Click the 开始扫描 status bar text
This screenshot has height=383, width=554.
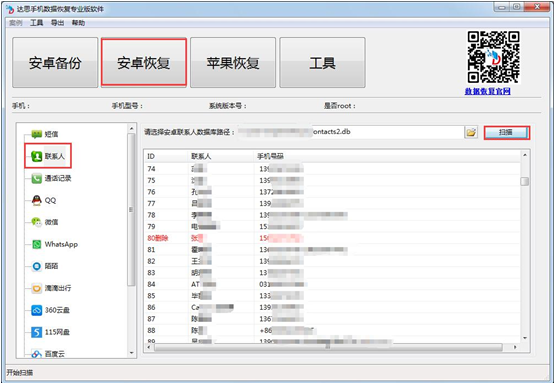click(20, 373)
